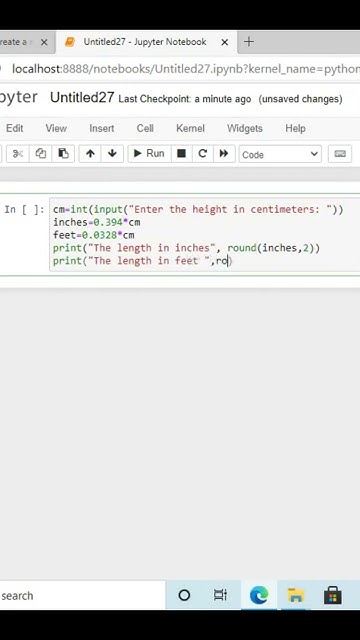Image resolution: width=360 pixels, height=640 pixels.
Task: Click the Windows taskbar search box
Action: pos(82,596)
